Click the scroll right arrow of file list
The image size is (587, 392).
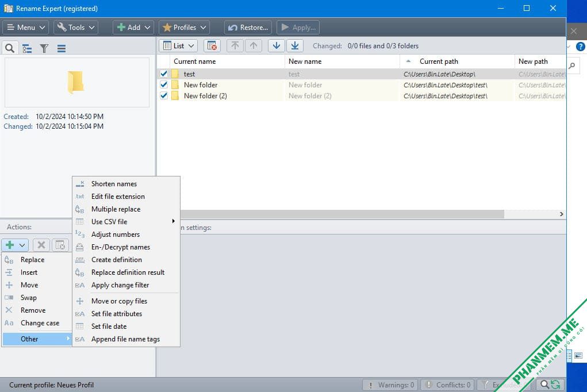point(561,214)
